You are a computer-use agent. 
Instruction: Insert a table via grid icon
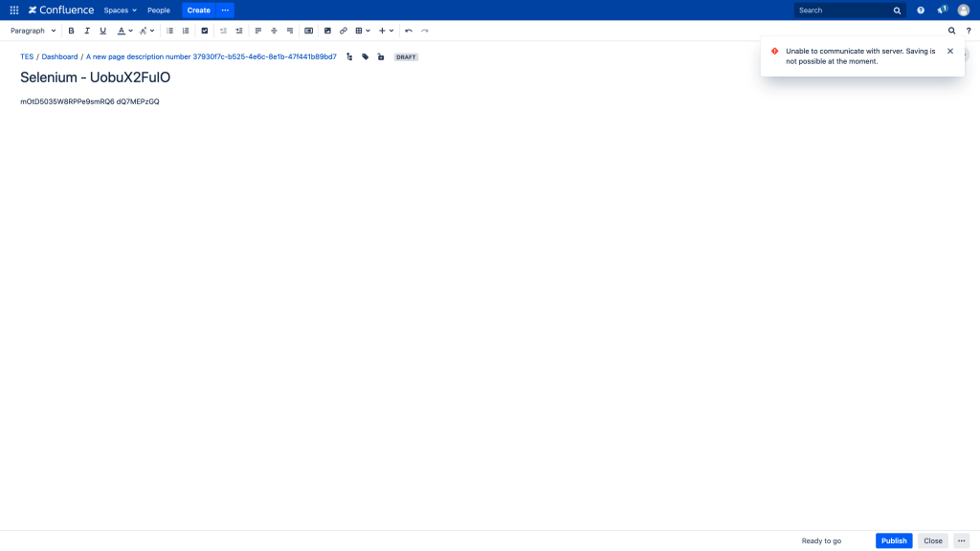click(x=359, y=31)
